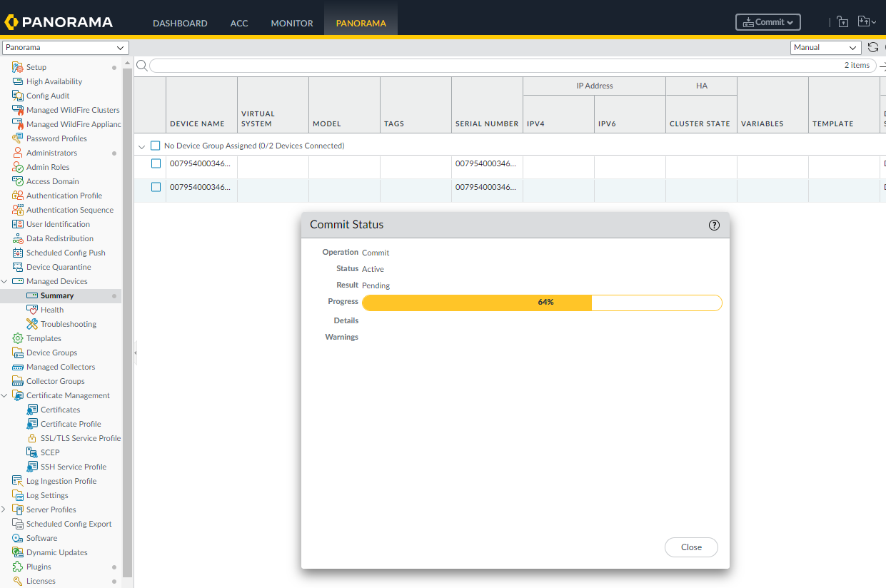
Task: Collapse the No Device Group Assigned group
Action: click(x=141, y=146)
